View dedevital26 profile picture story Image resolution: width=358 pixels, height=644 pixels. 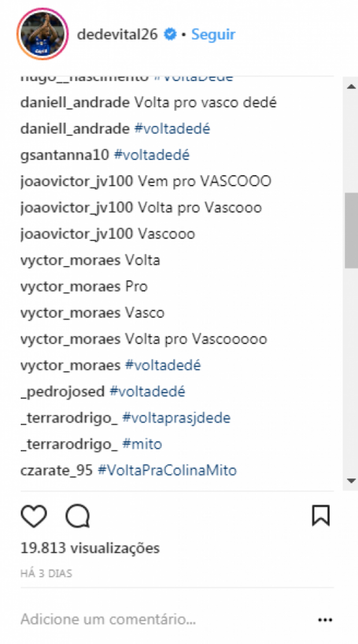point(42,34)
